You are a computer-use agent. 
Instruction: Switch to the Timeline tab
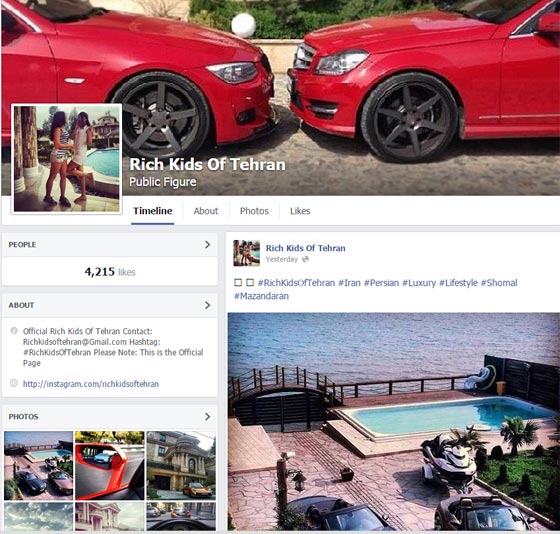pyautogui.click(x=153, y=211)
